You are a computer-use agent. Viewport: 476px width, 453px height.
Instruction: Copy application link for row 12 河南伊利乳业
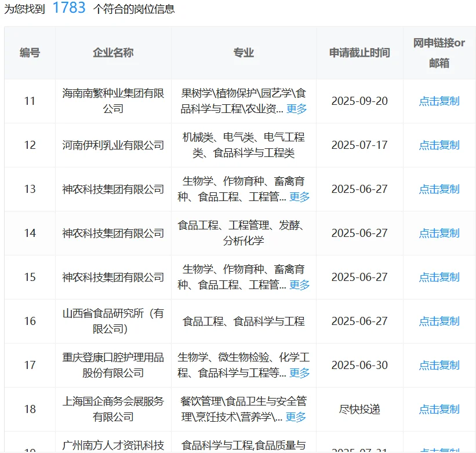click(439, 145)
